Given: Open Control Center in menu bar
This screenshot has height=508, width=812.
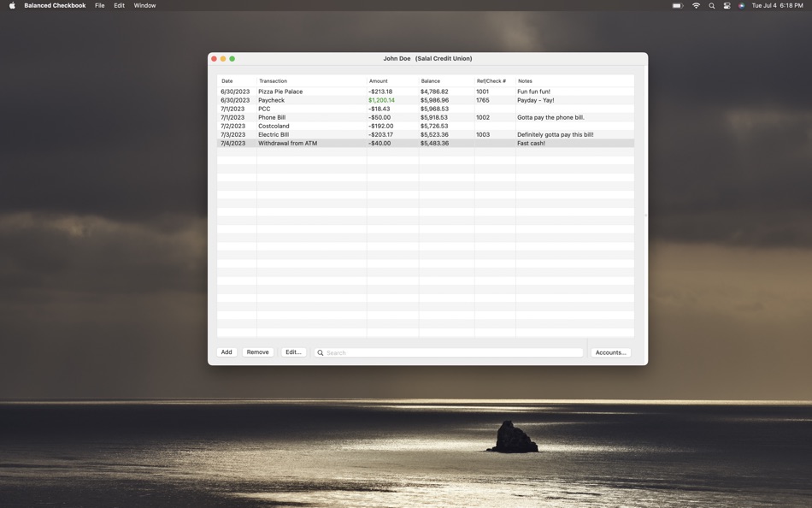Looking at the screenshot, I should (x=727, y=5).
